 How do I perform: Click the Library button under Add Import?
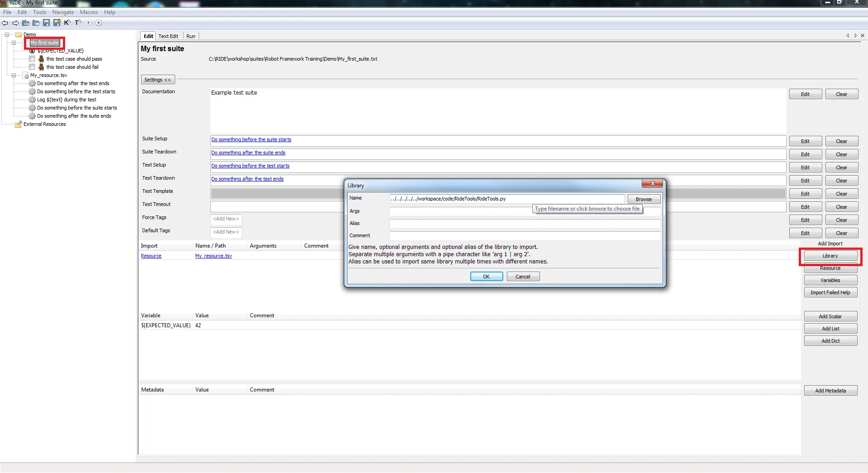(x=830, y=256)
